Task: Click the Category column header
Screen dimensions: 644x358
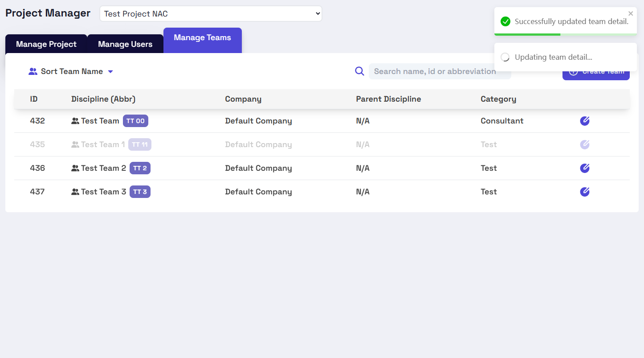Action: [x=498, y=99]
